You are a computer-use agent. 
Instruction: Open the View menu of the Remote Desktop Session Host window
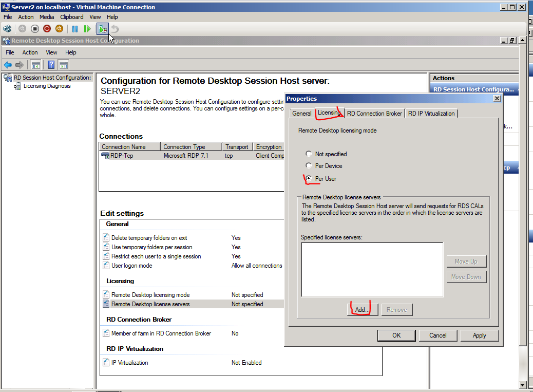pyautogui.click(x=51, y=52)
